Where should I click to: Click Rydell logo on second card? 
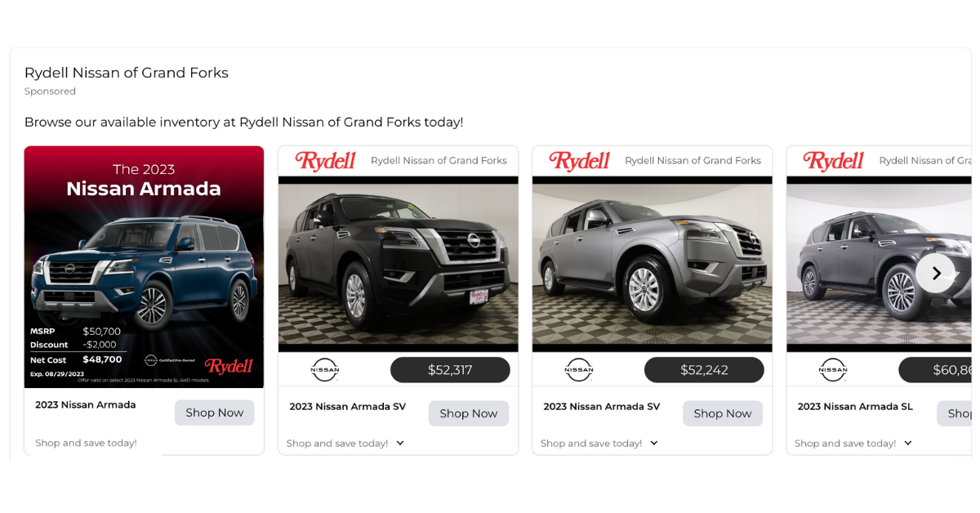325,161
